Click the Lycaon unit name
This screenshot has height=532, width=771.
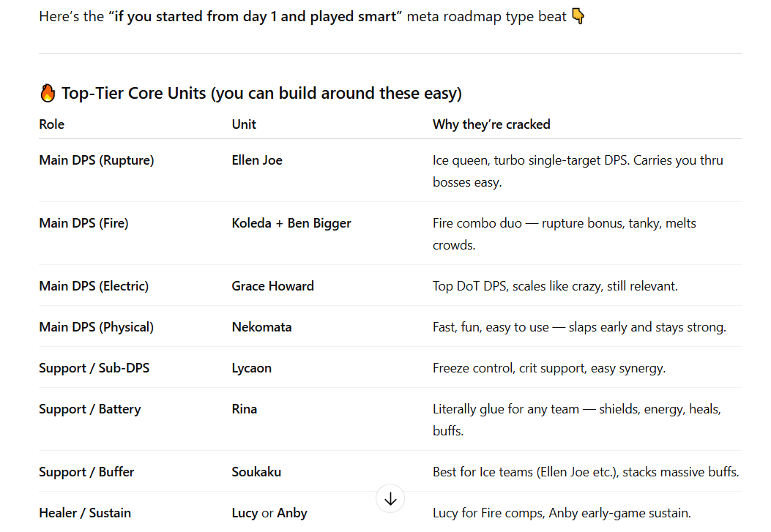pos(251,368)
